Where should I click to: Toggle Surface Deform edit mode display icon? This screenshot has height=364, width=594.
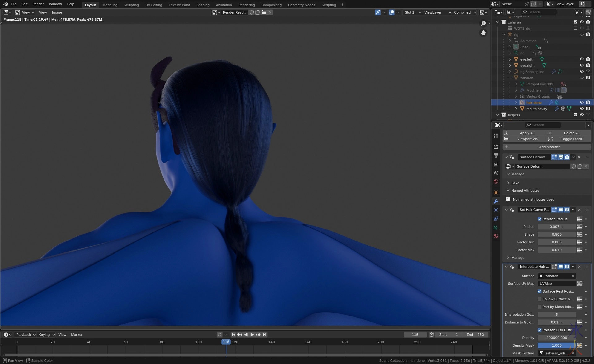(554, 157)
